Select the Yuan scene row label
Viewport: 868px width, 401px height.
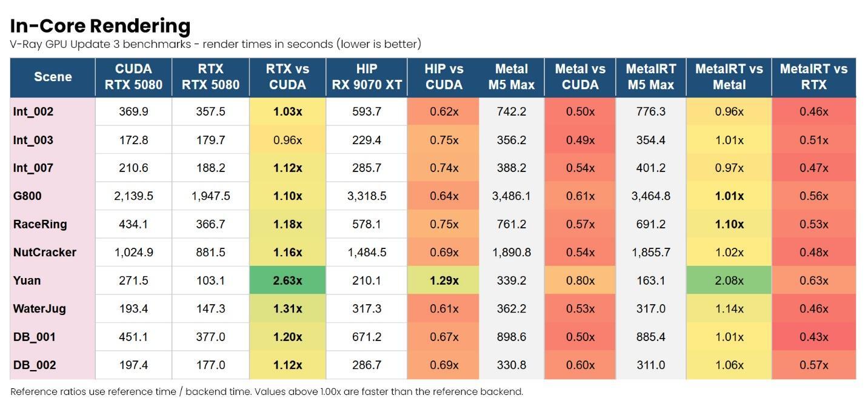[x=27, y=280]
